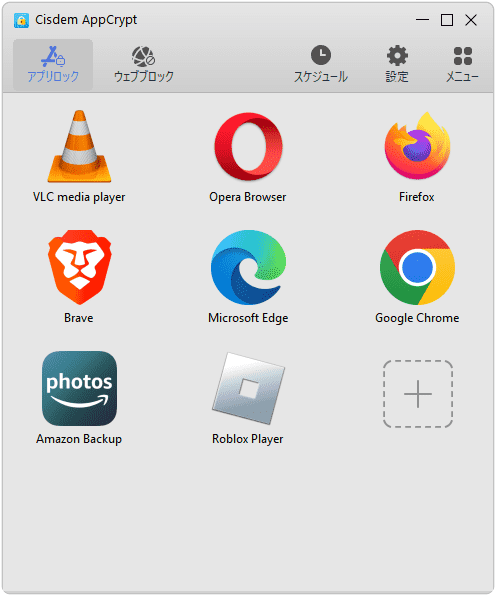Close the Cisdem AppCrypt window
Screen dimensions: 496x596
click(x=471, y=20)
